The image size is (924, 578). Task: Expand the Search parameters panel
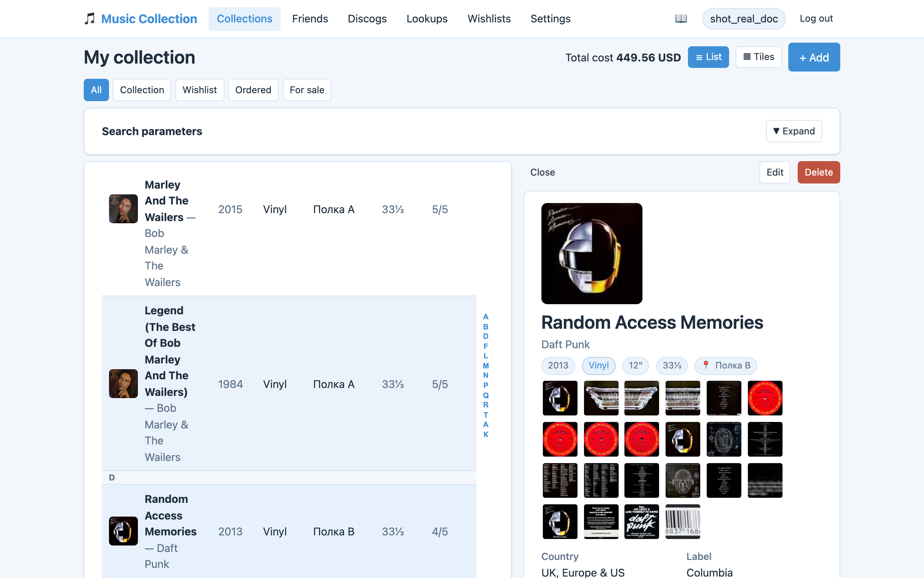point(794,131)
